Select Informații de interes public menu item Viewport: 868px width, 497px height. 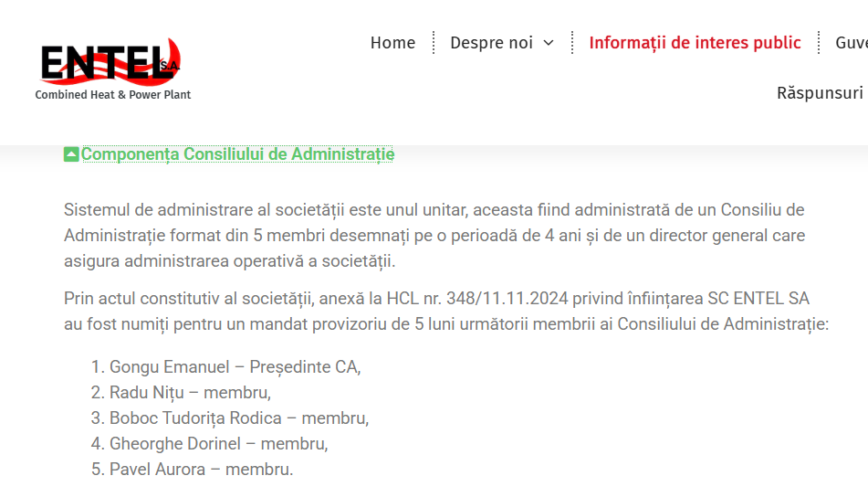[695, 43]
